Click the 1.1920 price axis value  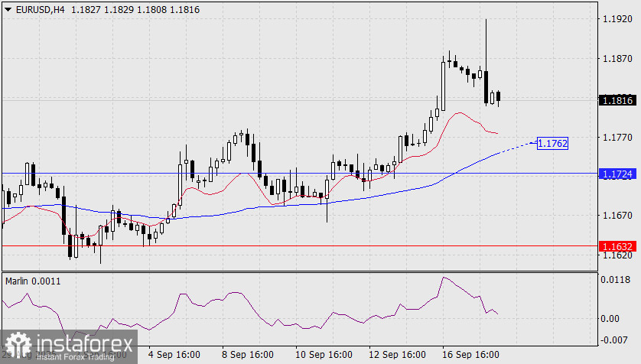[617, 19]
